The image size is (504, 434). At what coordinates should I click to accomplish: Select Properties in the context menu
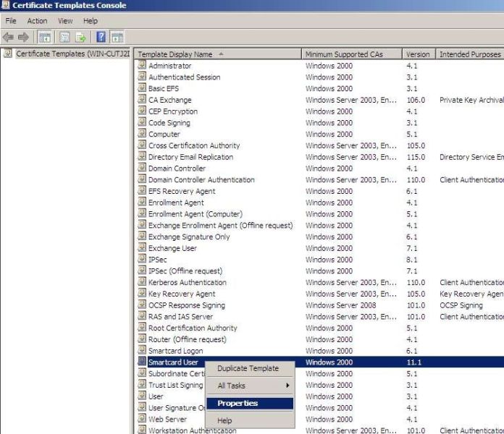coord(250,404)
